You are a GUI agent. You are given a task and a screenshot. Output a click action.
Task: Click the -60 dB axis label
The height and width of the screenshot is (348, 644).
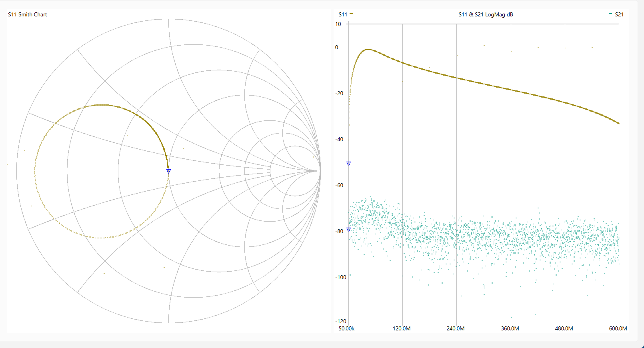339,185
